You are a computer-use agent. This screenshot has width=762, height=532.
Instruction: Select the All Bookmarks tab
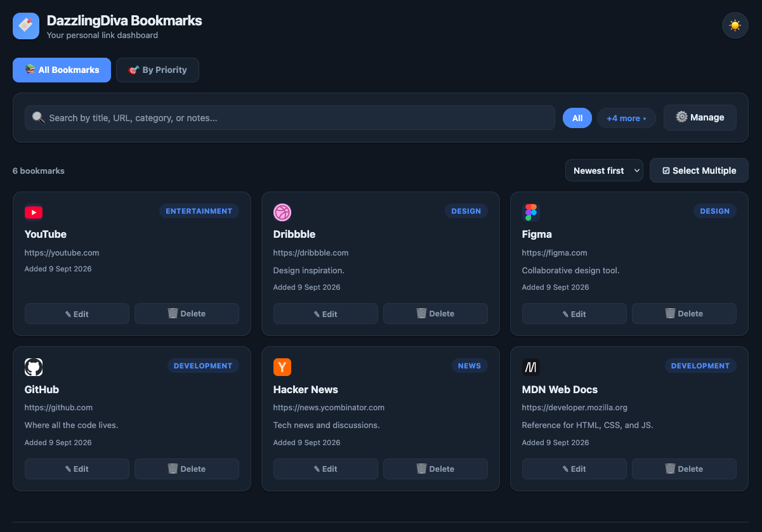pos(62,70)
